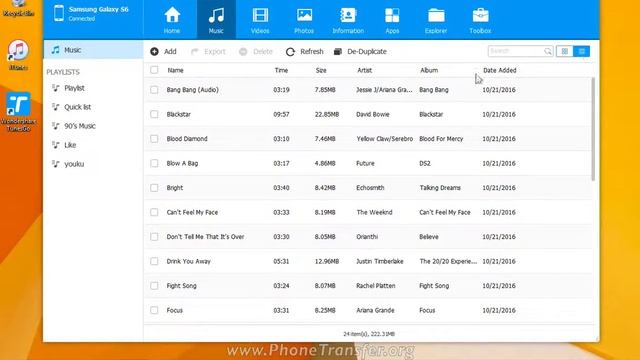This screenshot has height=360, width=640.
Task: Switch to the Music tab
Action: (x=216, y=20)
